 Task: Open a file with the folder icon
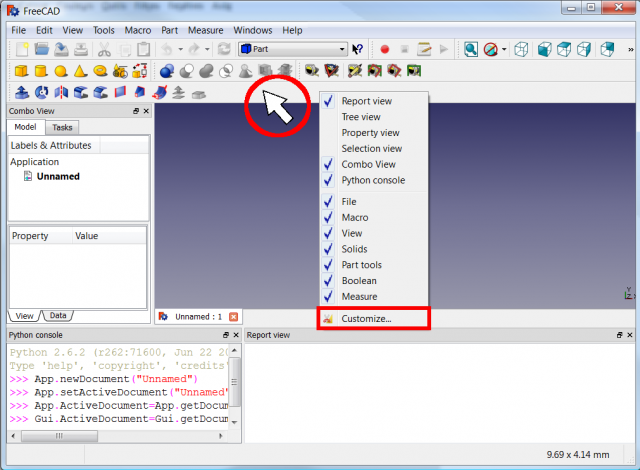point(42,49)
